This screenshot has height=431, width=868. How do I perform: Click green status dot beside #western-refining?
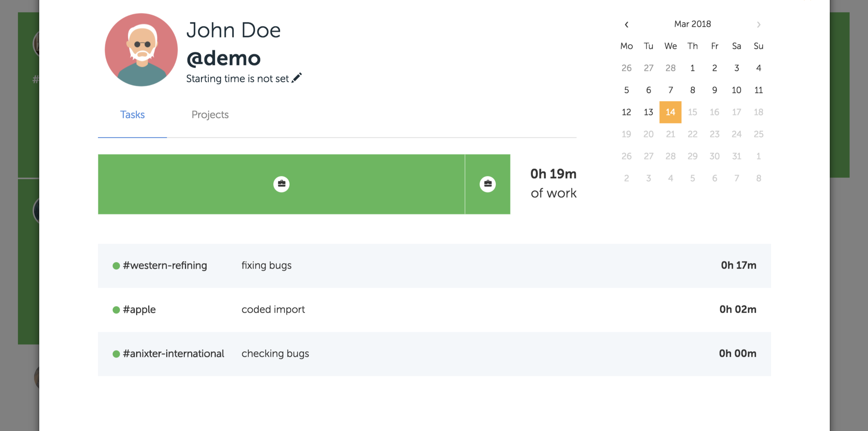click(x=116, y=266)
